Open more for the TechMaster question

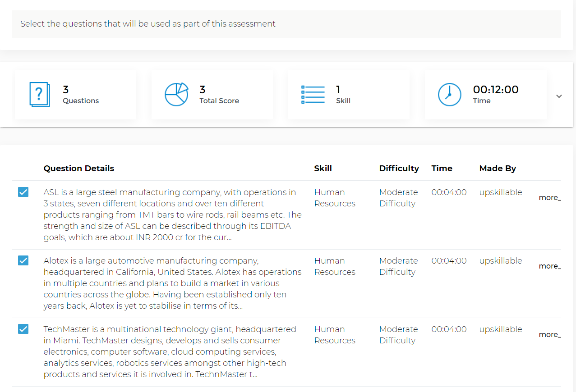[550, 334]
